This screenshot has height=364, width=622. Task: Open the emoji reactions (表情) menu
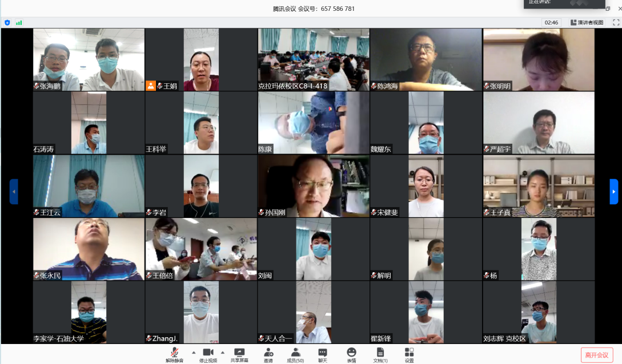point(351,354)
